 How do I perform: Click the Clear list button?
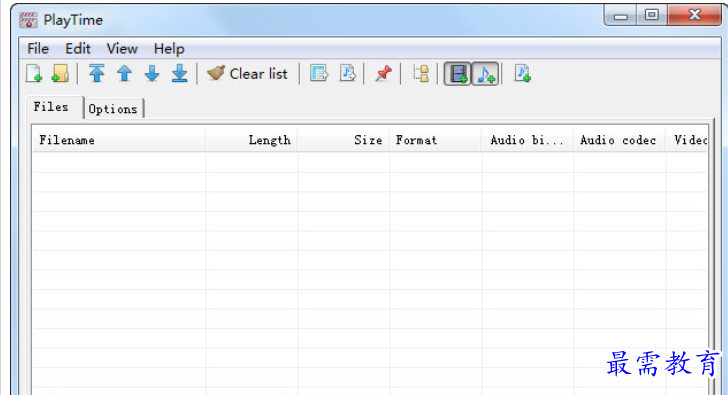click(247, 73)
